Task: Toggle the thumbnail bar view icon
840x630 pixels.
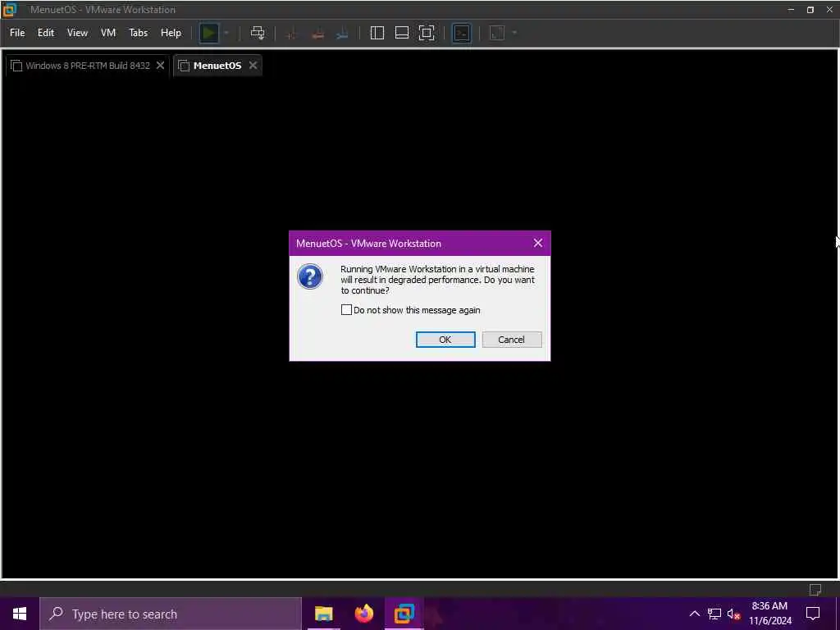Action: (402, 33)
